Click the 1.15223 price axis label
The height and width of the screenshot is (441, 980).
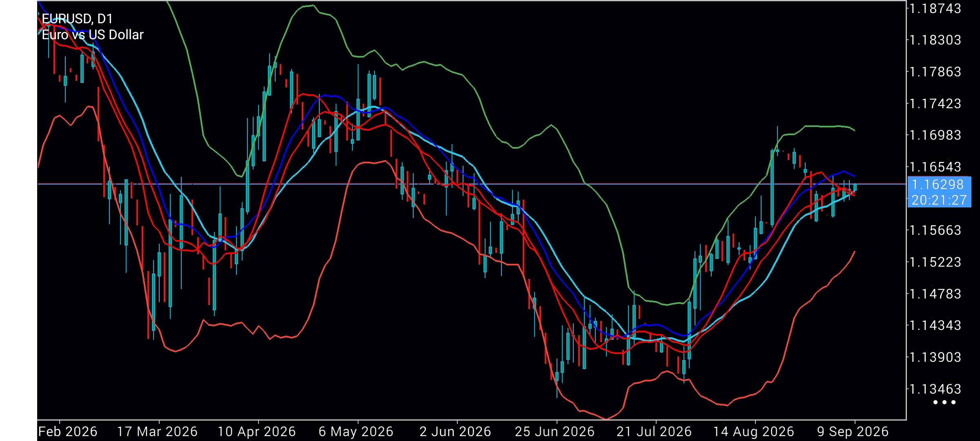click(935, 262)
